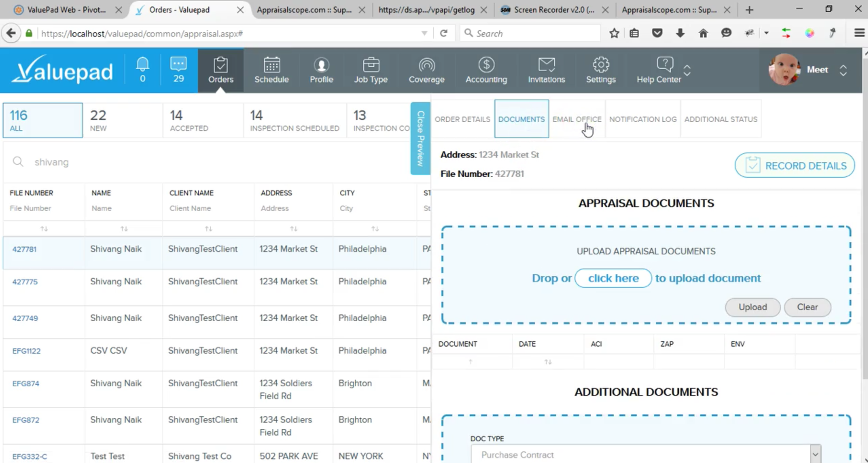Switch to the Notification Log tab
The width and height of the screenshot is (868, 463).
click(x=643, y=119)
